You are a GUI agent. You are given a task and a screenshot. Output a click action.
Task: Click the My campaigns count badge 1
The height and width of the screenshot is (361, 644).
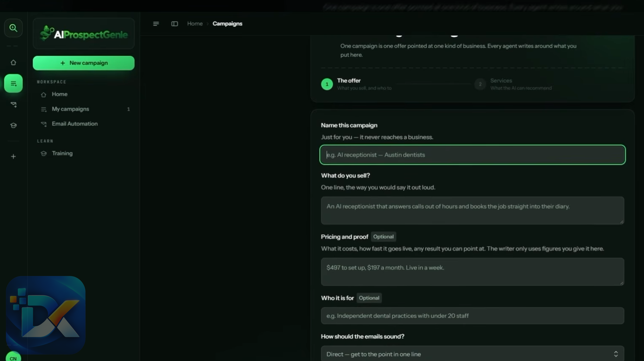coord(128,109)
